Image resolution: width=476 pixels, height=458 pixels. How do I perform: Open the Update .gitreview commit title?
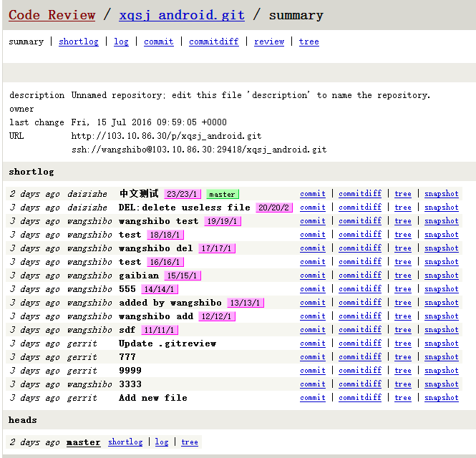[167, 343]
